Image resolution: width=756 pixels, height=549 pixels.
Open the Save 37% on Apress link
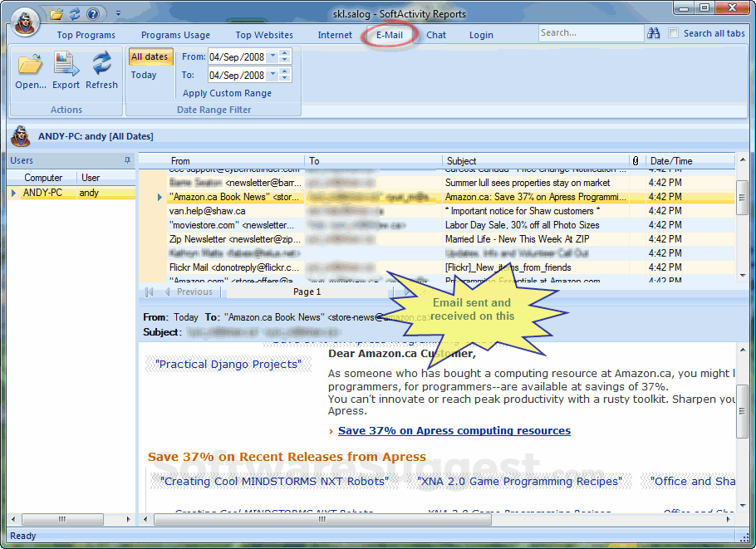pos(454,431)
